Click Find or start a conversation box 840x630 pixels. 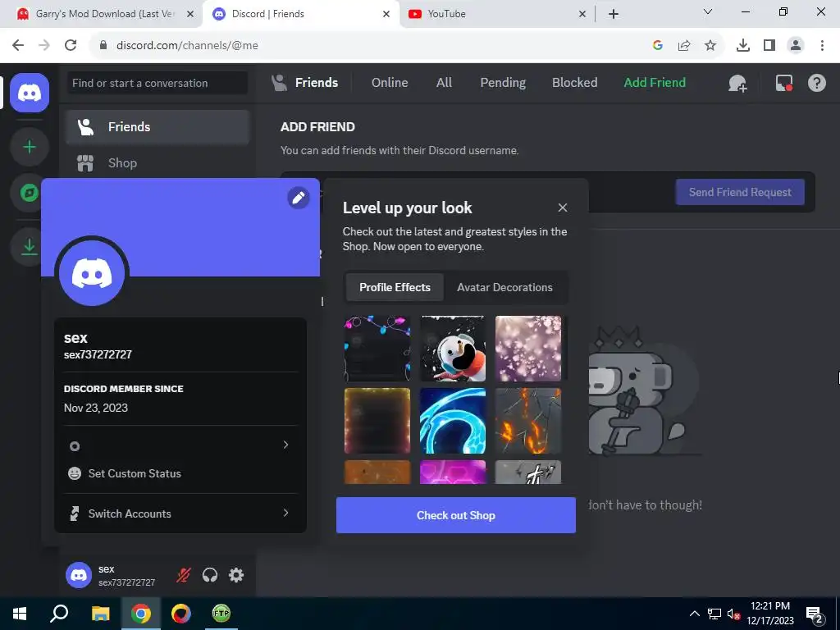[157, 83]
